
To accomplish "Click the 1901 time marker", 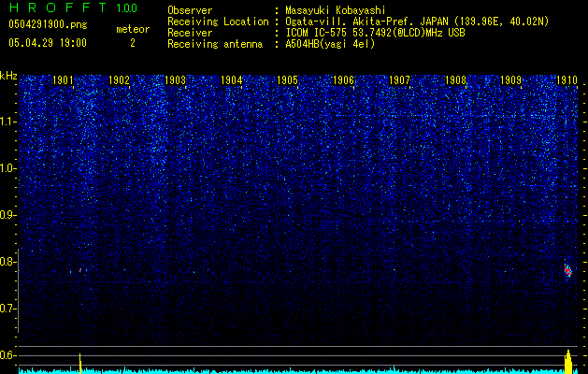I will pyautogui.click(x=63, y=79).
